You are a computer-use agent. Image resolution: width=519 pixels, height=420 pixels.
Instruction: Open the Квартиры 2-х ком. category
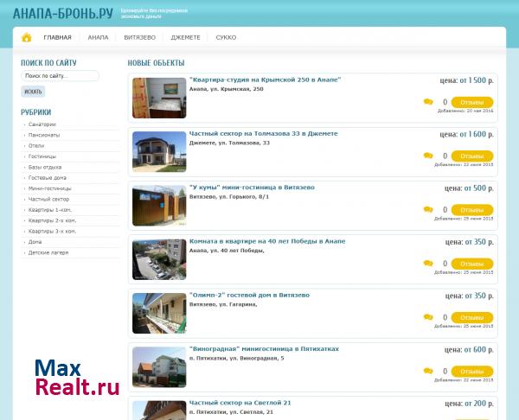[52, 220]
